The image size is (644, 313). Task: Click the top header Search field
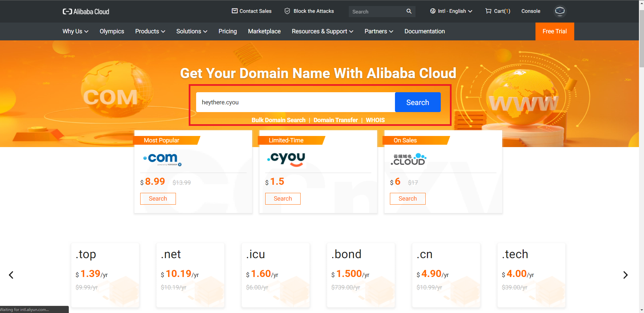[377, 11]
